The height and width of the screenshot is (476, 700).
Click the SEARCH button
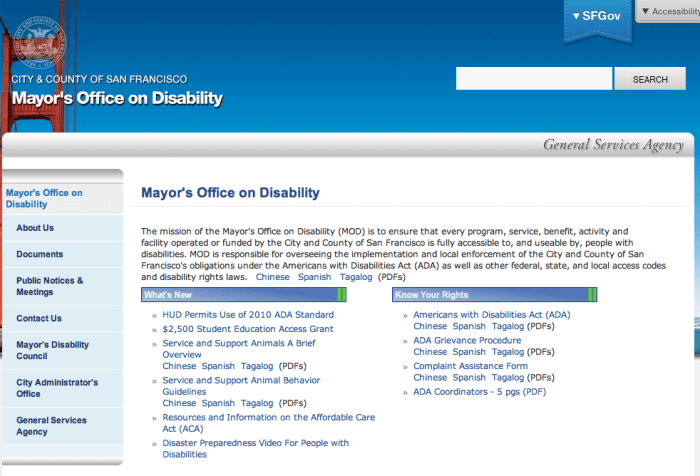pos(650,79)
